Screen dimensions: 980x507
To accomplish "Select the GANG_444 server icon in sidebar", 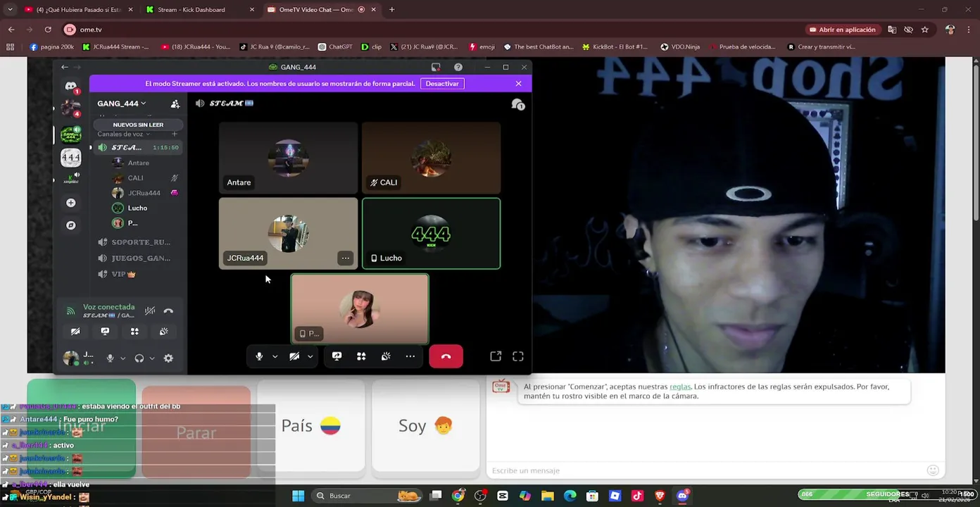I will click(70, 134).
